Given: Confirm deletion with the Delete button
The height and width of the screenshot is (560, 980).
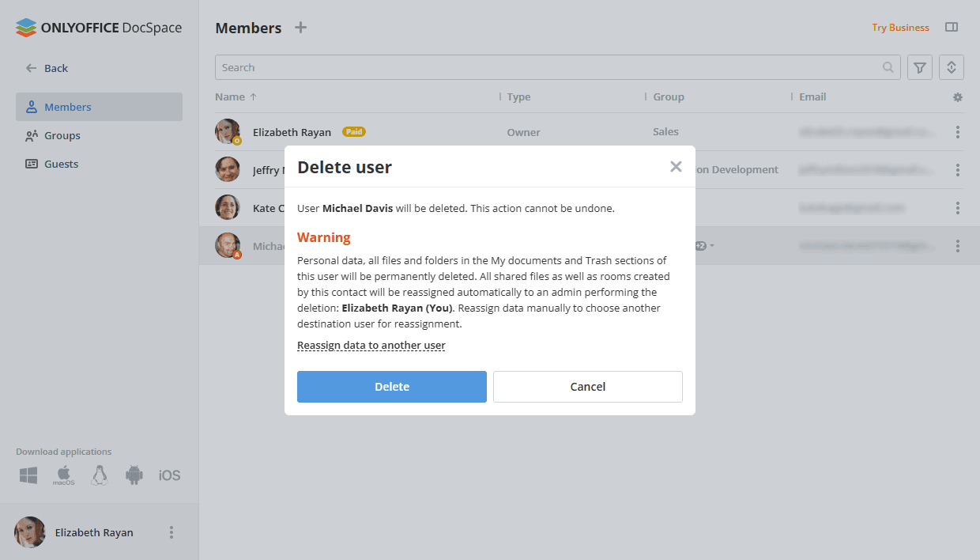Looking at the screenshot, I should tap(391, 387).
